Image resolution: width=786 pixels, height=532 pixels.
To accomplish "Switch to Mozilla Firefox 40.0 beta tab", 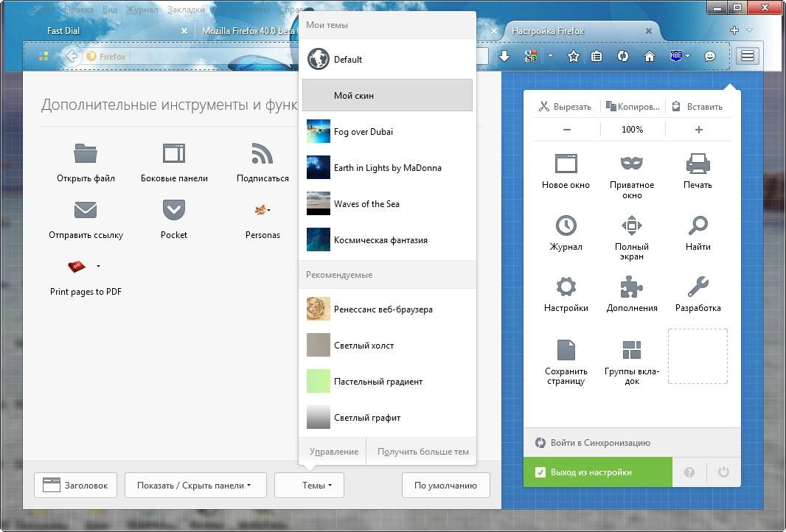I will [x=248, y=31].
